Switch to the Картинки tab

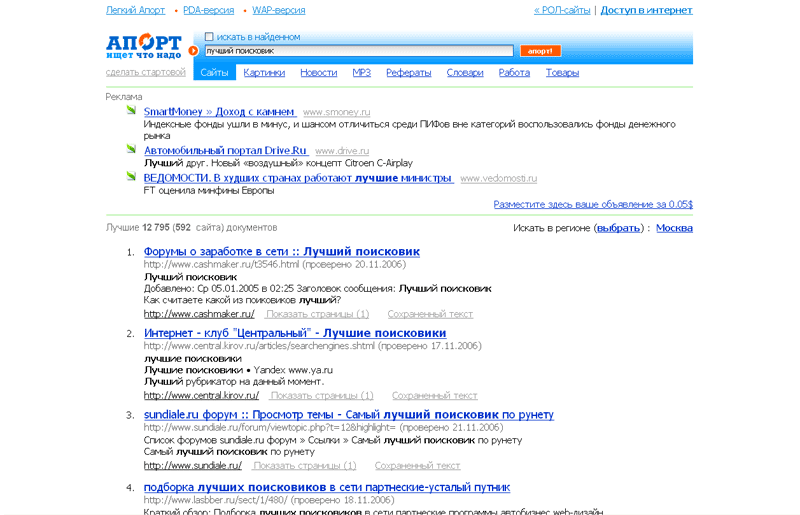point(264,72)
